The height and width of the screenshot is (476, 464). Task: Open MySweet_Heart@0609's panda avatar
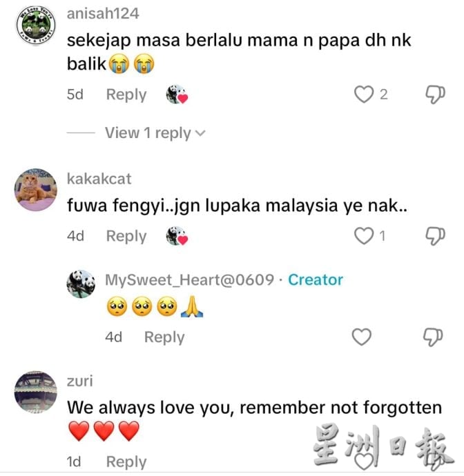[81, 284]
